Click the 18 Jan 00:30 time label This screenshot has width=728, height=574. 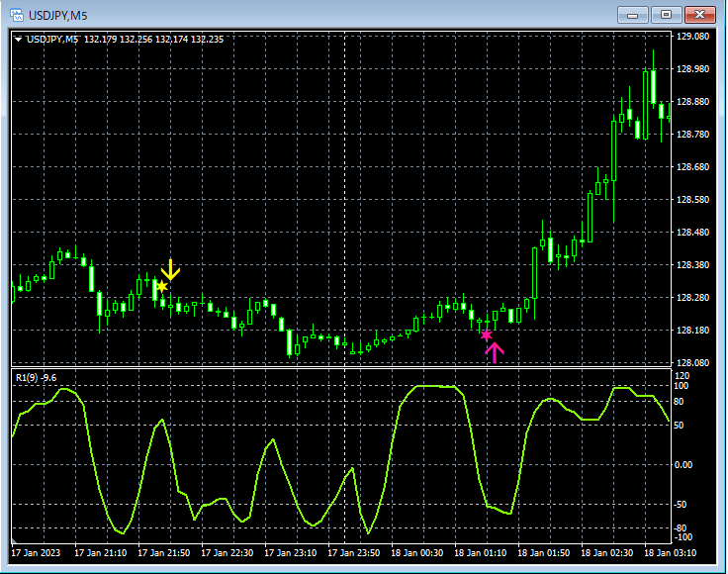tap(417, 552)
